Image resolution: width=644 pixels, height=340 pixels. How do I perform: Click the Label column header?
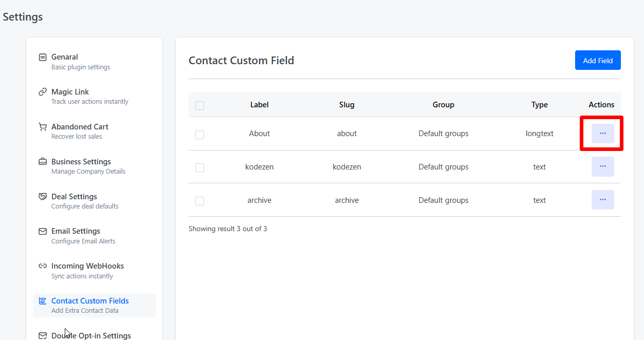tap(260, 105)
